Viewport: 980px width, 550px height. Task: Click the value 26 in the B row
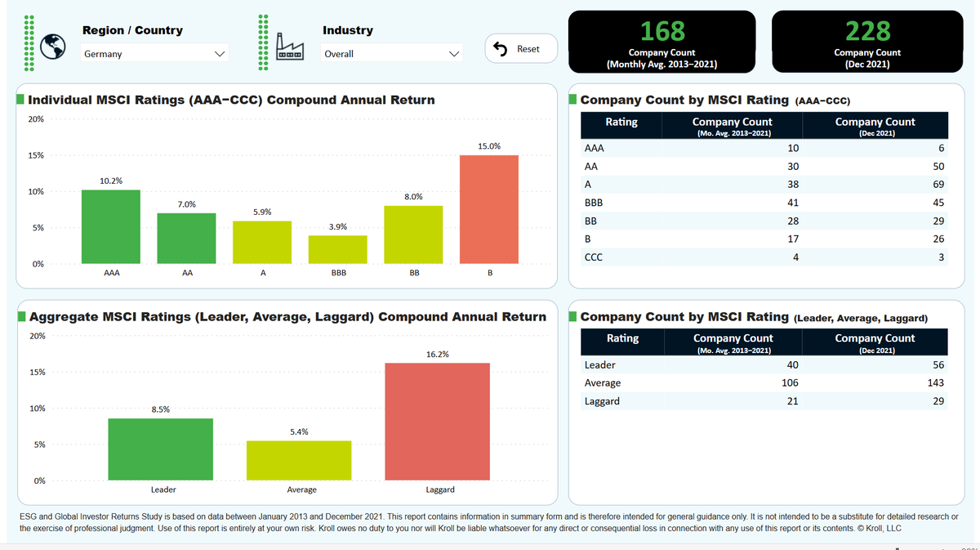point(938,239)
